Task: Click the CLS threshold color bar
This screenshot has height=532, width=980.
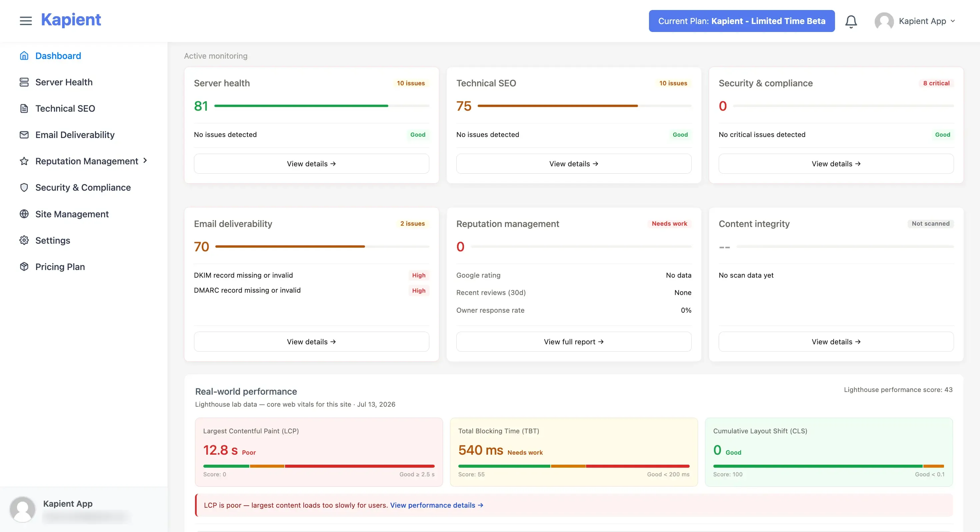Action: [x=829, y=466]
